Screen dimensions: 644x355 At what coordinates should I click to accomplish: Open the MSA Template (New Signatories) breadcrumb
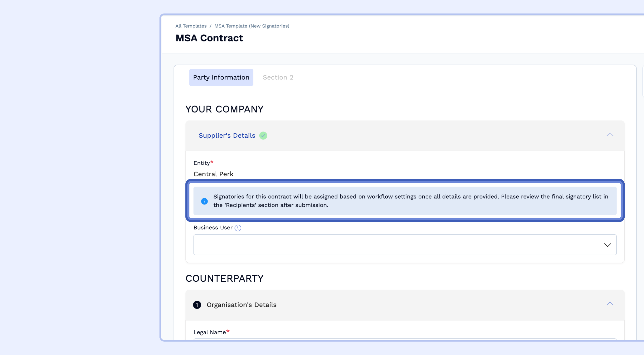coord(252,26)
